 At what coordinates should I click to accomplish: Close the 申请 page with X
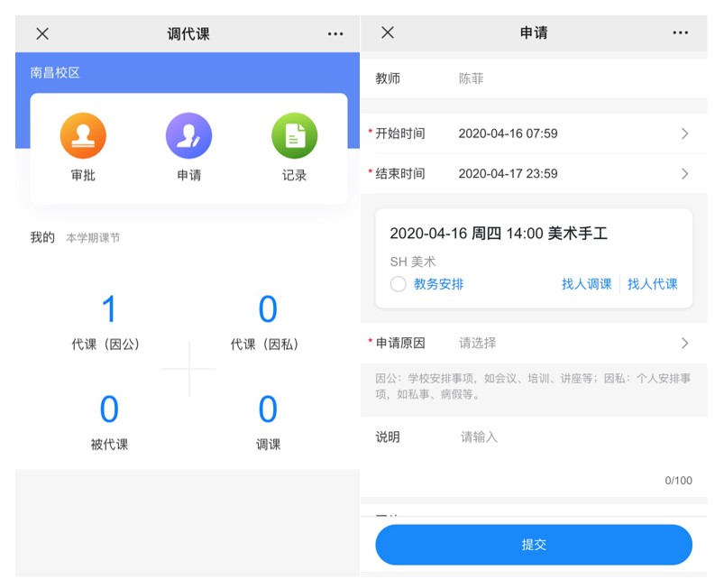(x=388, y=32)
